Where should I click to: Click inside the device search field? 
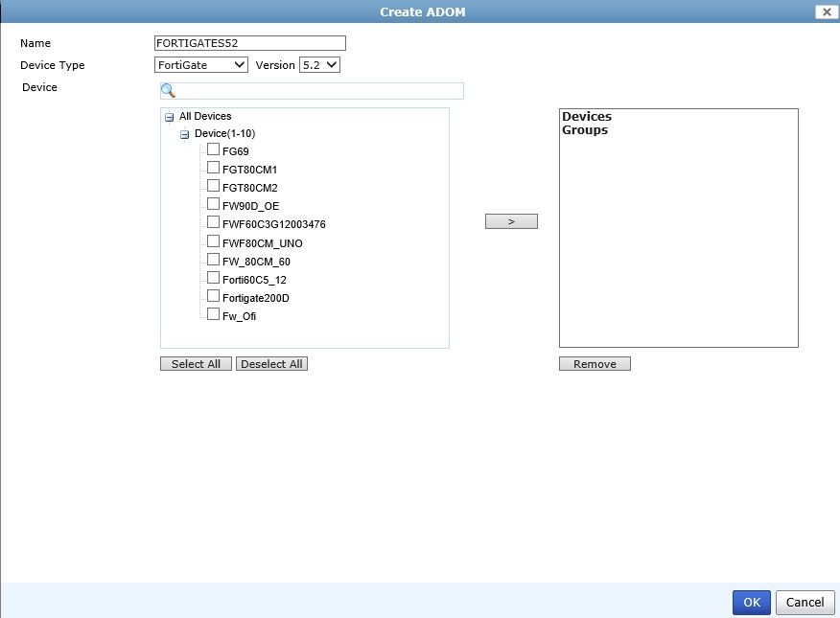316,90
